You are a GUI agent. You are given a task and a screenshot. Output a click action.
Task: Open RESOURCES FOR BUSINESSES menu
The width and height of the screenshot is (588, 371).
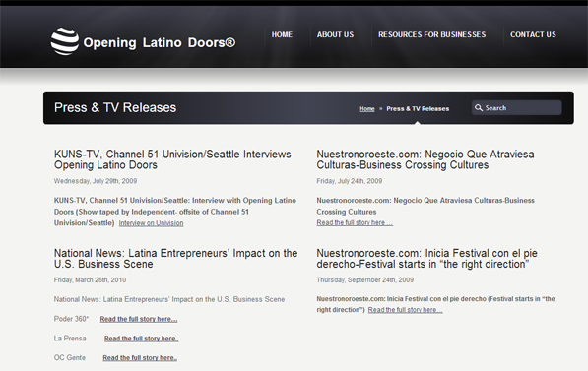(x=431, y=34)
